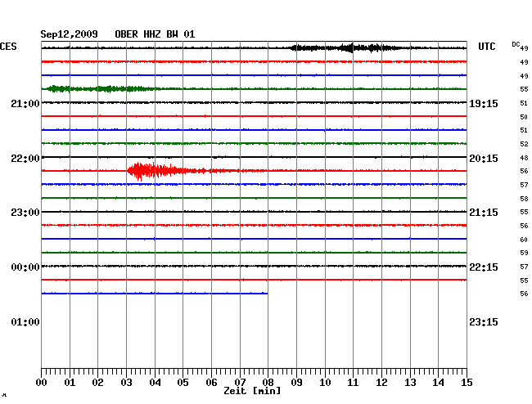Click the x-axis minute label "08"
Image resolution: width=532 pixels, height=404 pixels.
pyautogui.click(x=268, y=383)
